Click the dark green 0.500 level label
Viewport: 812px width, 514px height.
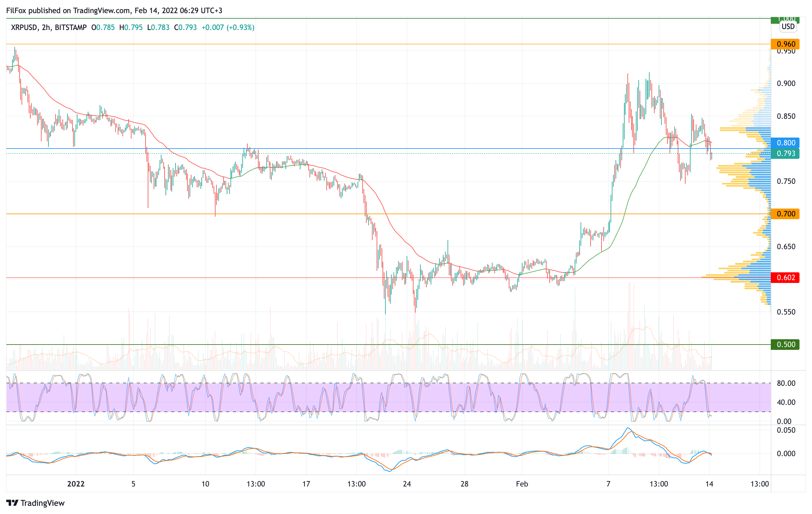pyautogui.click(x=785, y=344)
